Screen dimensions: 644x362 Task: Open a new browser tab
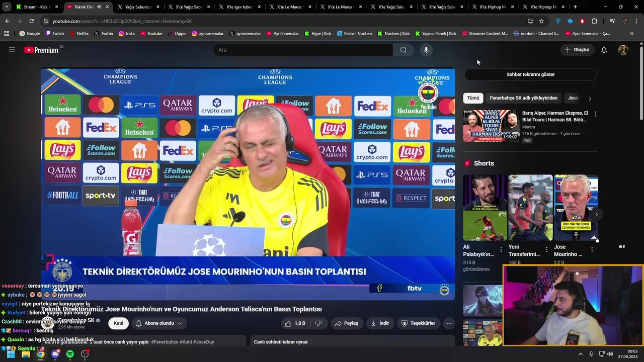575,7
